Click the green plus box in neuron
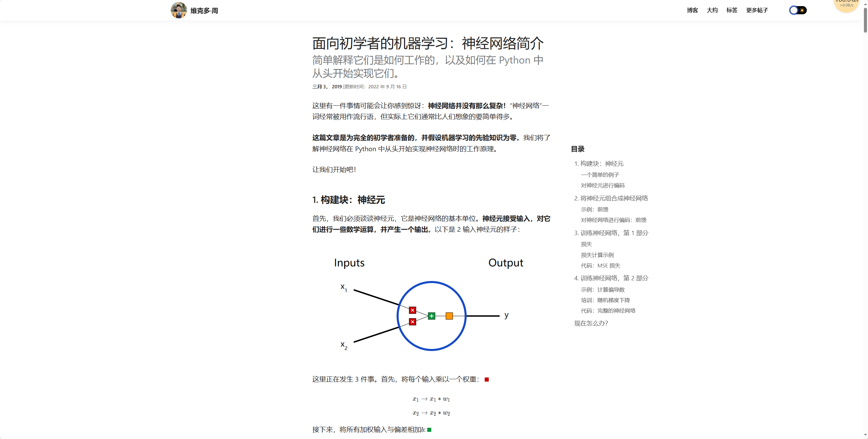 pos(431,316)
